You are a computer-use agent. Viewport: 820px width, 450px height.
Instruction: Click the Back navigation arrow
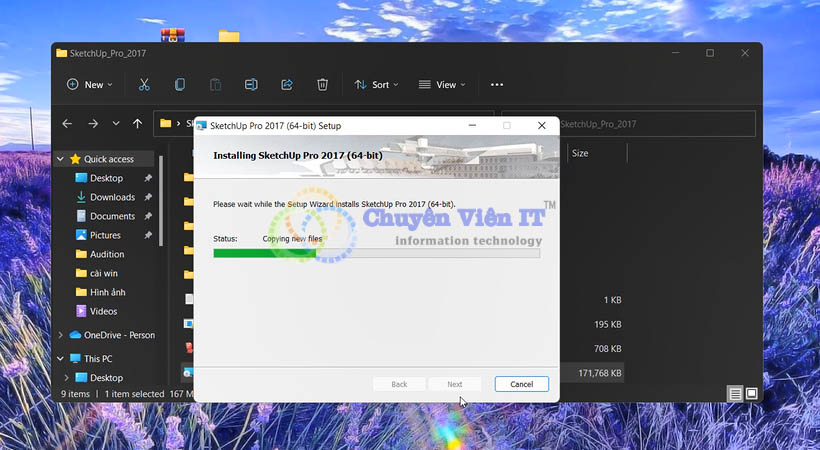point(67,124)
